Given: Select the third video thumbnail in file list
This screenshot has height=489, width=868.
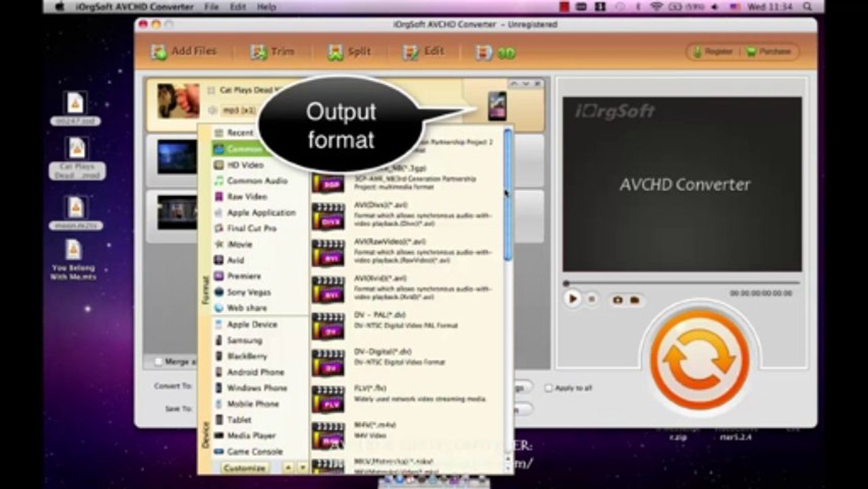Looking at the screenshot, I should pyautogui.click(x=177, y=213).
